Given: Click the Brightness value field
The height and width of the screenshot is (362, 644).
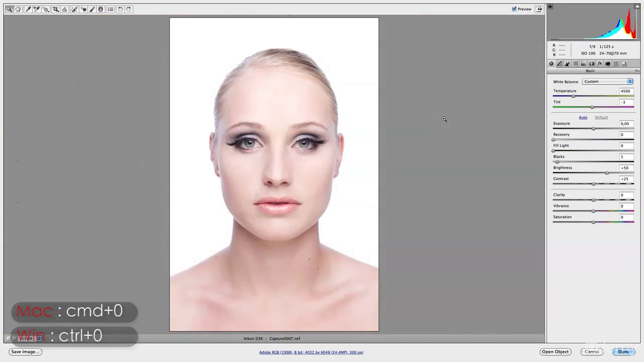Looking at the screenshot, I should (x=626, y=168).
